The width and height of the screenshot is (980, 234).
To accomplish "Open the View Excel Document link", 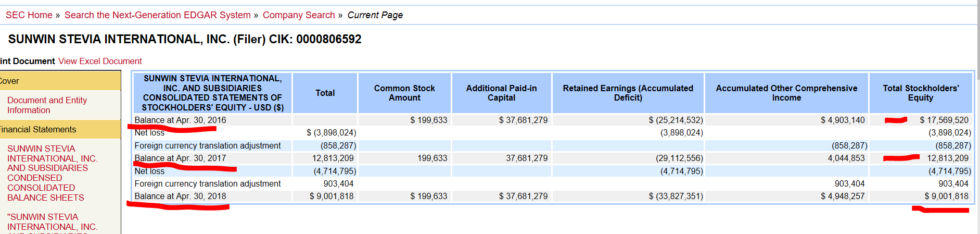I will pyautogui.click(x=100, y=61).
